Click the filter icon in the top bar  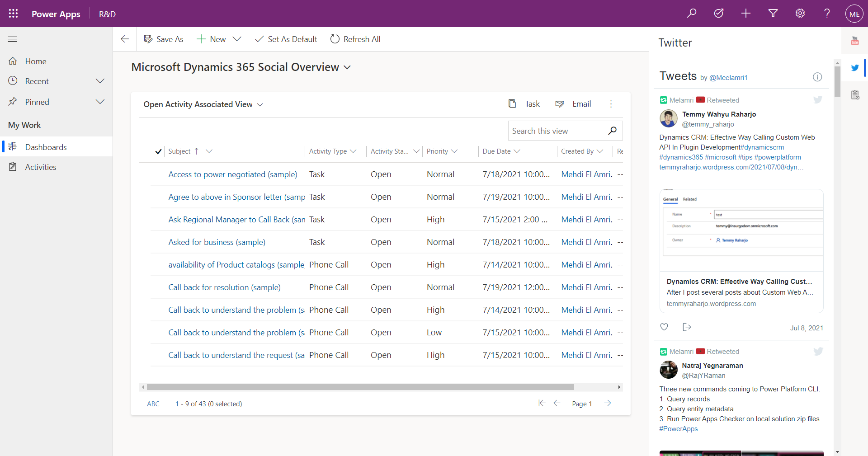773,13
